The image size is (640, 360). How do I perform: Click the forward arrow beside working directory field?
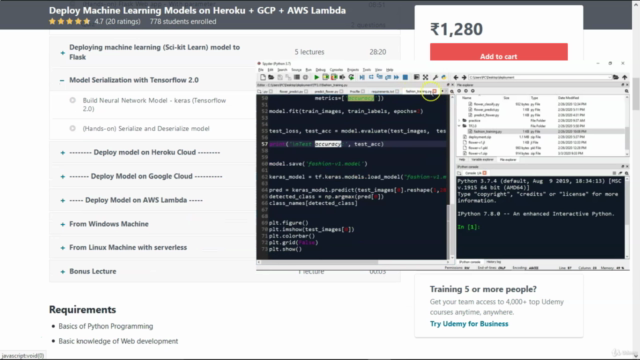tap(464, 77)
